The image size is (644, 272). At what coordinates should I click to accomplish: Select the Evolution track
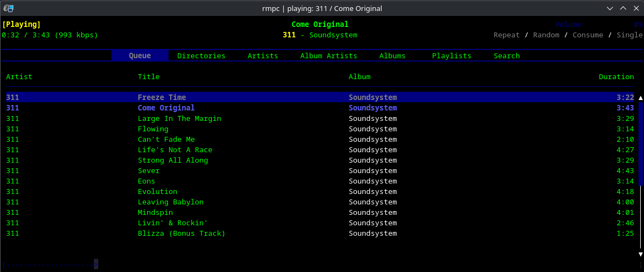(320, 191)
